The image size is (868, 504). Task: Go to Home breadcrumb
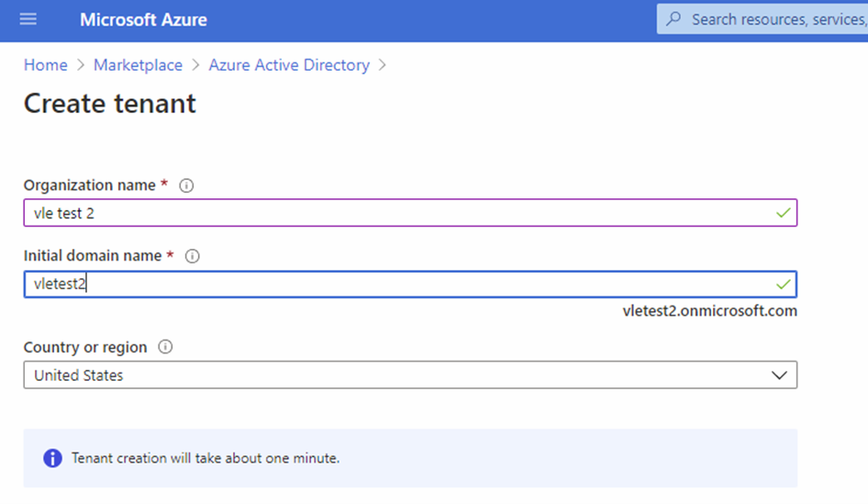pyautogui.click(x=46, y=65)
